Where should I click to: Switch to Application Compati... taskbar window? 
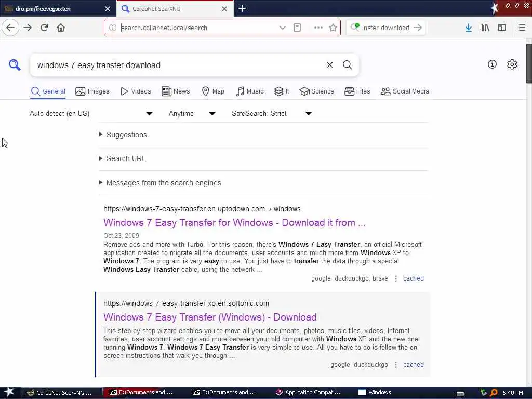coord(308,393)
